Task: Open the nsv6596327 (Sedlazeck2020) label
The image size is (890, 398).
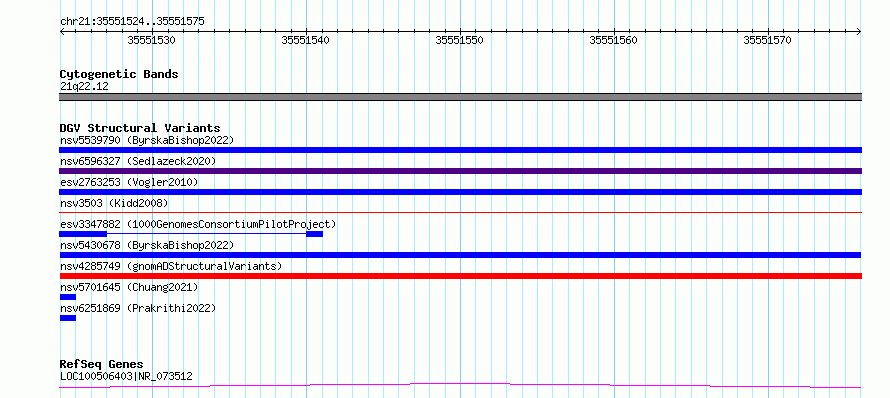Action: (138, 161)
